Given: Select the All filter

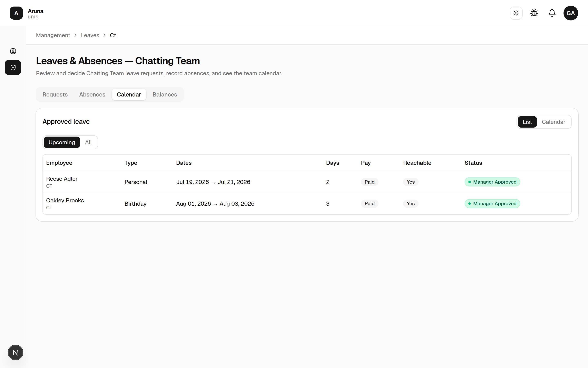Looking at the screenshot, I should 88,142.
